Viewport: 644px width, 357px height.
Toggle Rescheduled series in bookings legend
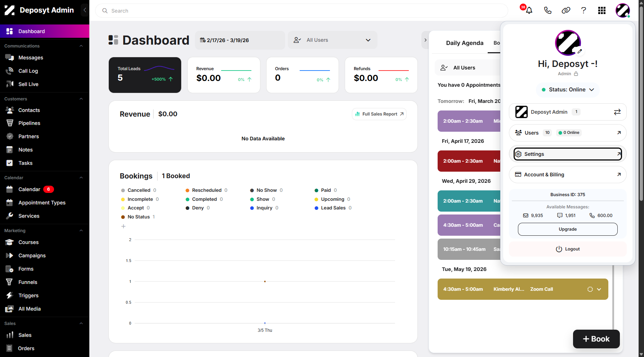[x=206, y=190]
